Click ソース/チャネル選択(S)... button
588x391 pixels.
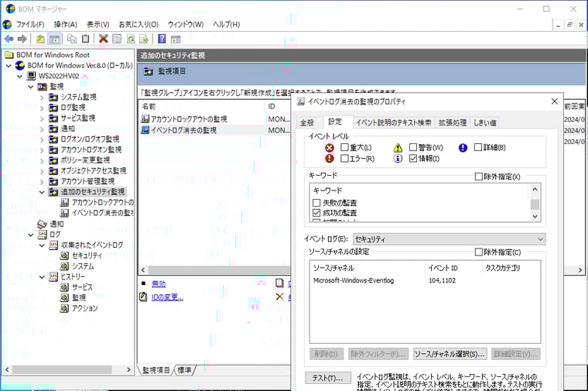[450, 354]
